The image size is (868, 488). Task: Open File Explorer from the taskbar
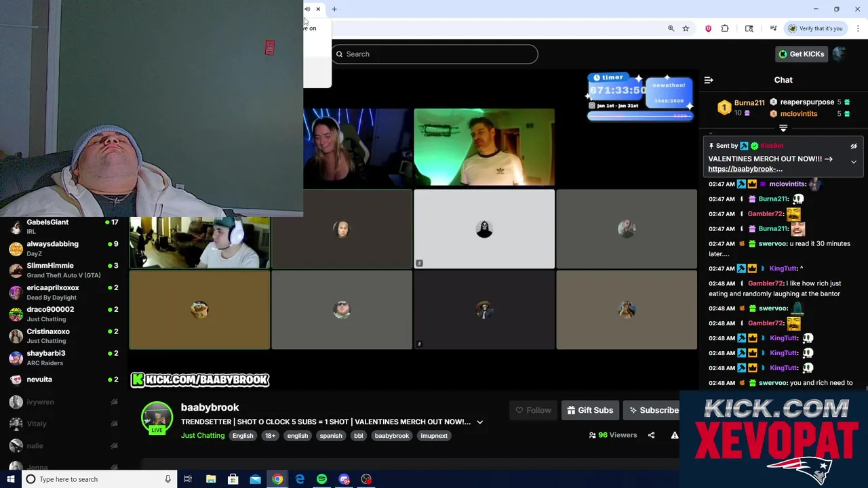[211, 479]
